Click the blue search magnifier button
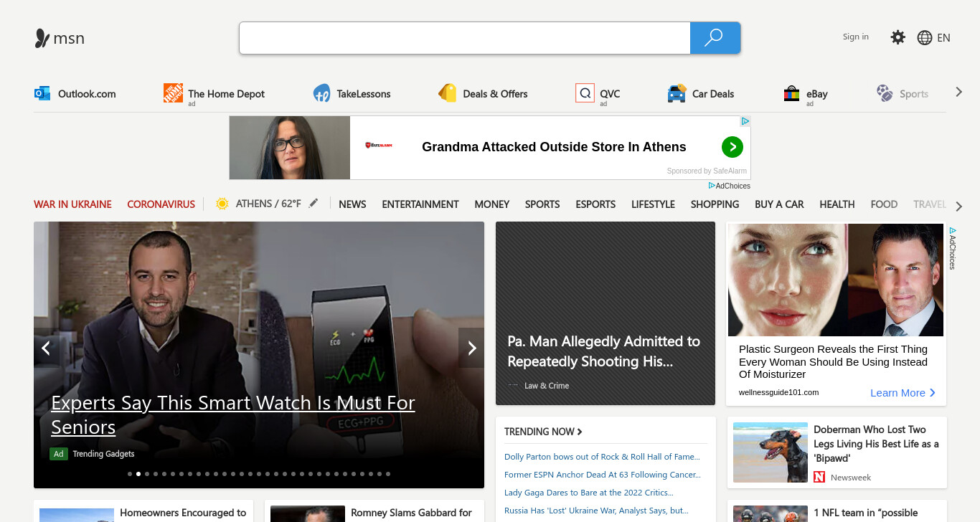The height and width of the screenshot is (522, 980). [715, 38]
